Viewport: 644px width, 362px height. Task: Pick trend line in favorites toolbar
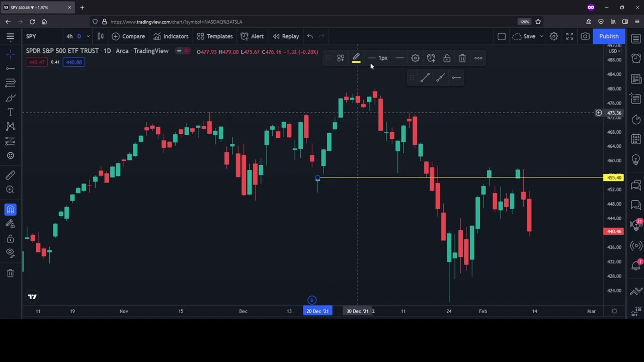[x=425, y=77]
